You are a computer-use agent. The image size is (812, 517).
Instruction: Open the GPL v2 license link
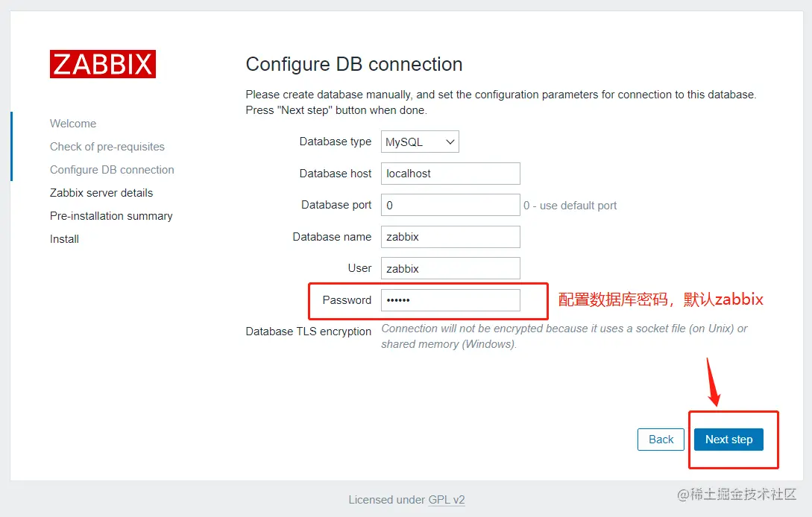click(x=447, y=500)
